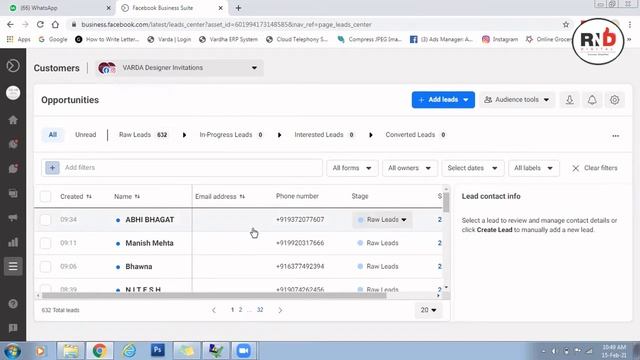Open the Opportunities settings gear icon

(x=615, y=100)
